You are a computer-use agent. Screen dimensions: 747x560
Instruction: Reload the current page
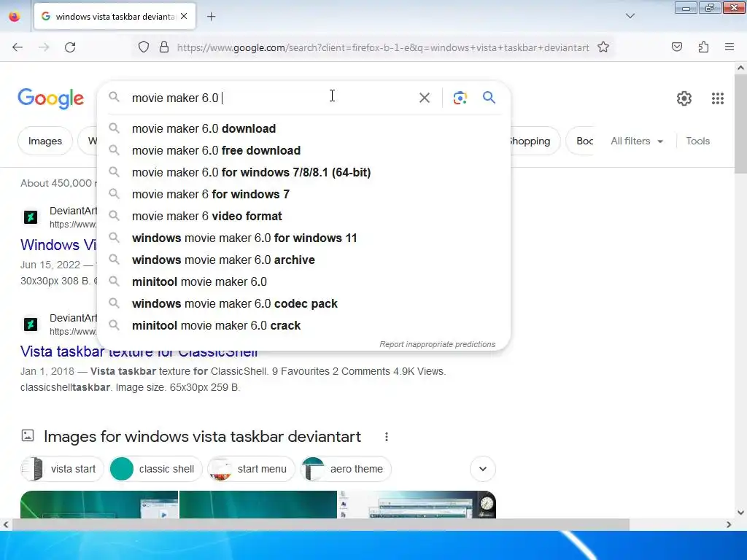point(70,47)
